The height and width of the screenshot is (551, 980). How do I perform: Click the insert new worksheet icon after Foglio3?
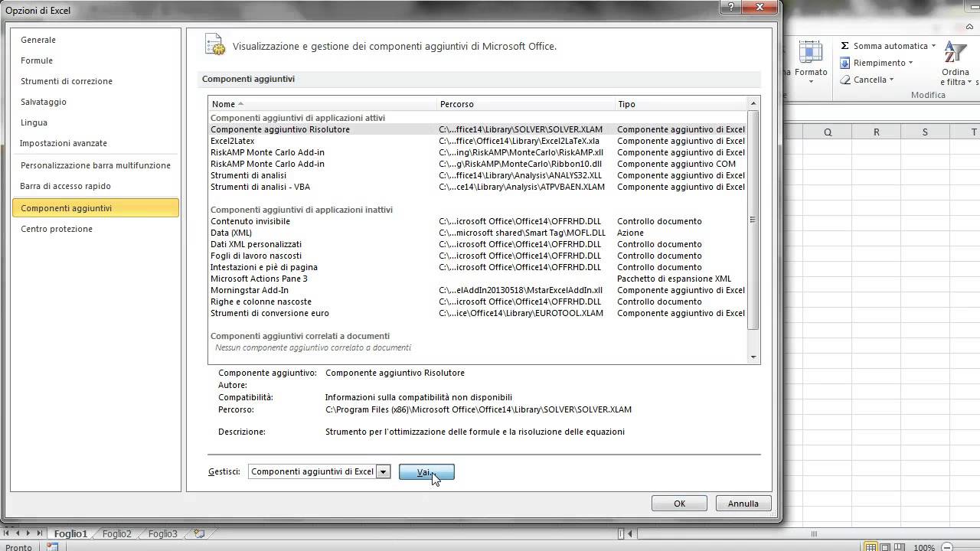[199, 533]
